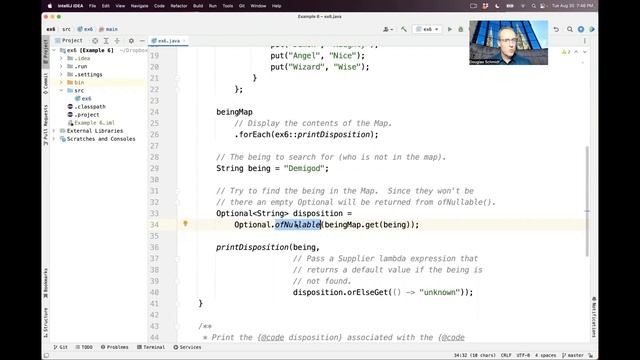Go to previous highlighted error arrow

tap(576, 52)
